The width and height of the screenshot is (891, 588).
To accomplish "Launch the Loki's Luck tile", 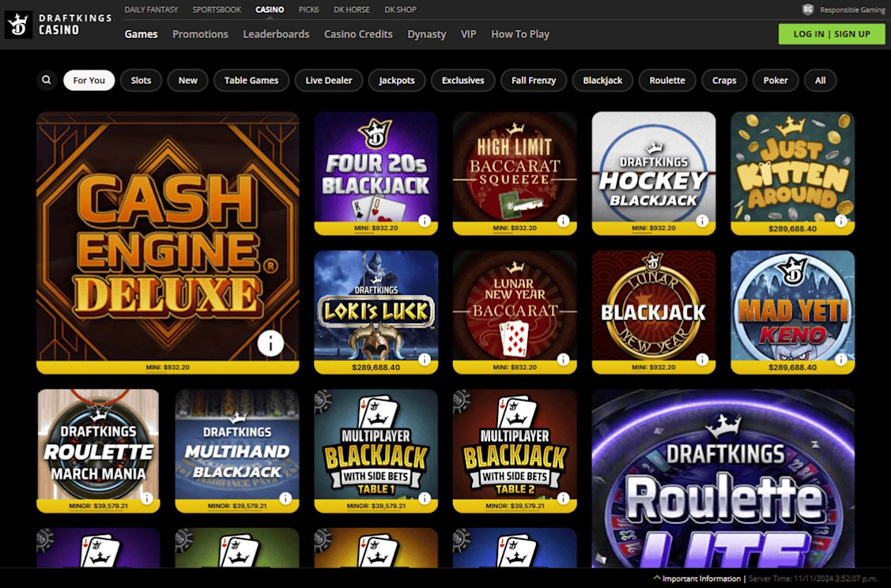I will 376,312.
